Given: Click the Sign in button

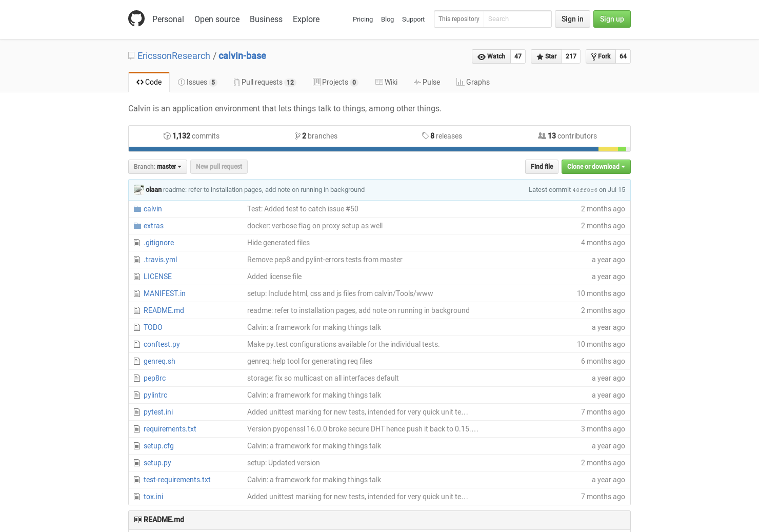Looking at the screenshot, I should coord(572,19).
